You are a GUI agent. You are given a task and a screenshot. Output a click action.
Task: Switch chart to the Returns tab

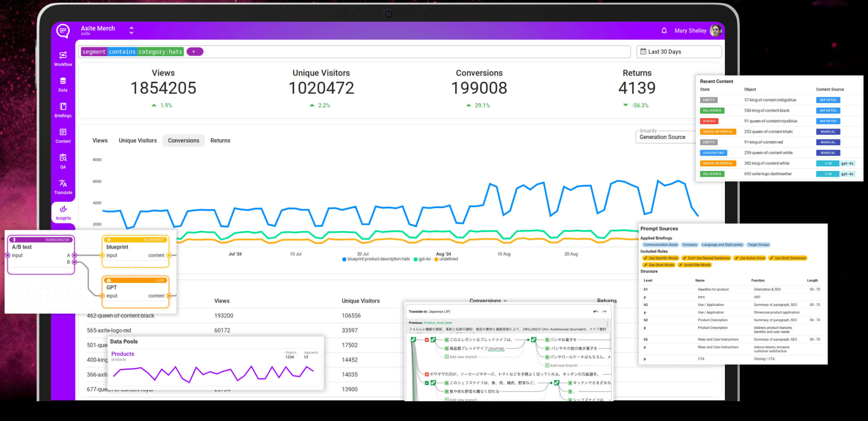coord(220,141)
